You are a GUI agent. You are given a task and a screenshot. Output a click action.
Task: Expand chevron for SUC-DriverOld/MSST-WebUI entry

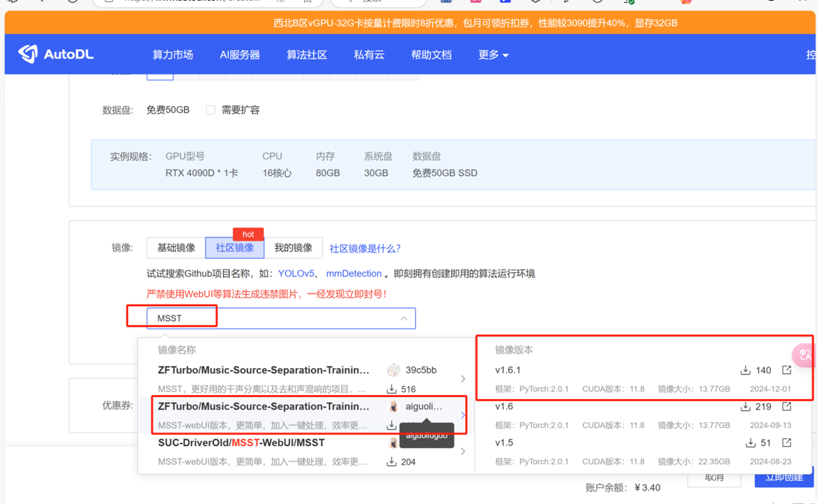pyautogui.click(x=463, y=452)
